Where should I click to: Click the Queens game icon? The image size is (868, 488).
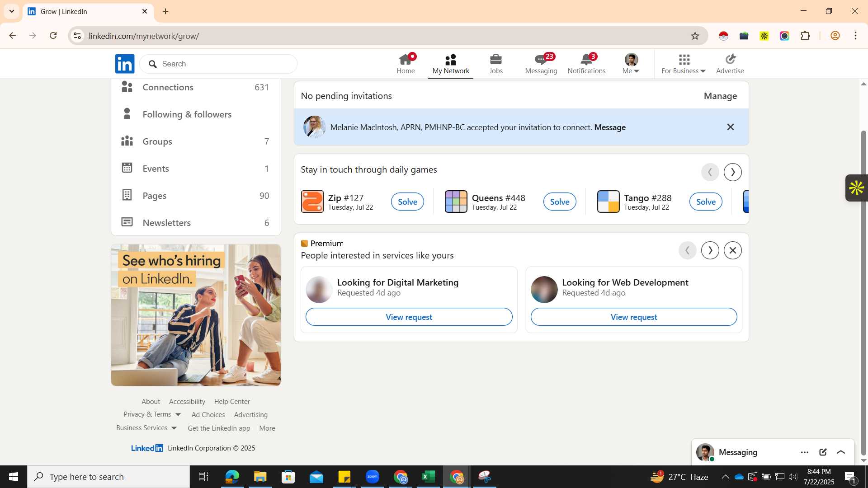456,202
